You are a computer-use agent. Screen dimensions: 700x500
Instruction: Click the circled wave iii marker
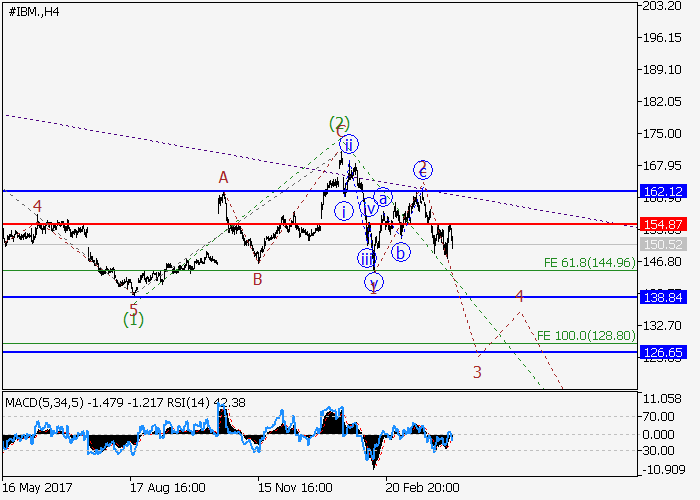coord(366,258)
